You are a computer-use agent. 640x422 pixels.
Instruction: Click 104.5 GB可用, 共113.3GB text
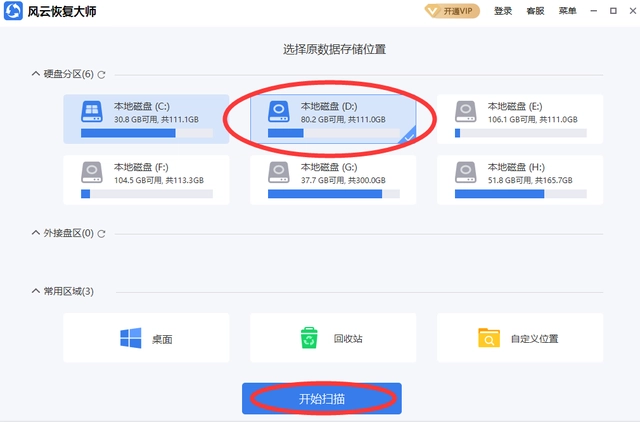159,180
